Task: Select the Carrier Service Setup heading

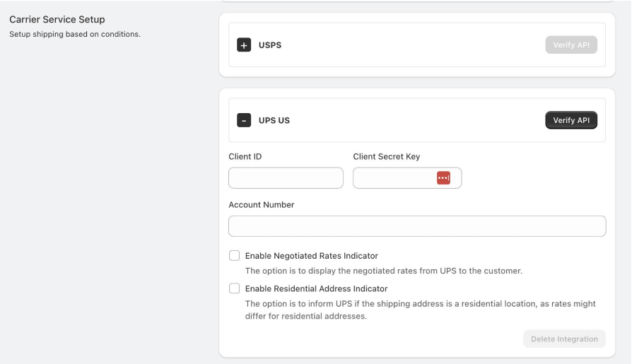Action: 57,19
